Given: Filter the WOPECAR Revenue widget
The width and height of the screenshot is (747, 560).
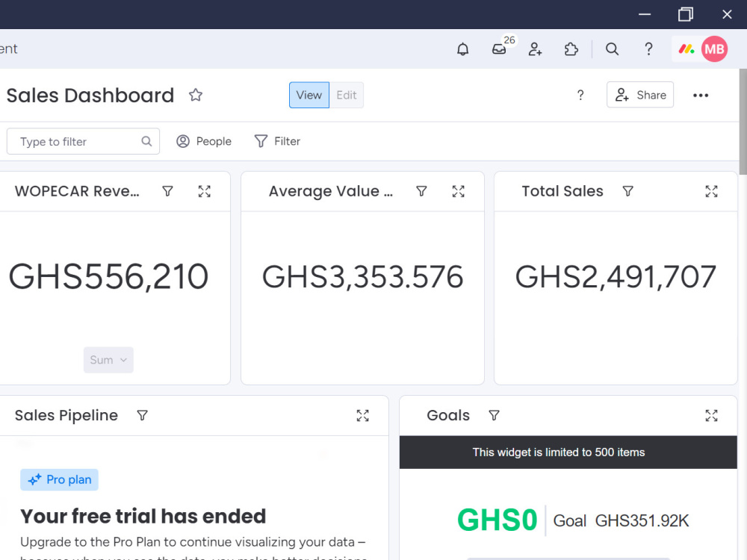Looking at the screenshot, I should tap(167, 191).
